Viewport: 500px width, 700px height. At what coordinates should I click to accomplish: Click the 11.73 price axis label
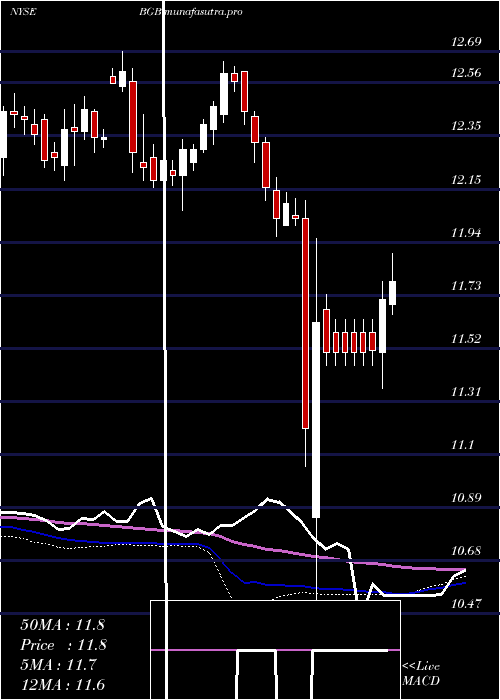click(466, 285)
